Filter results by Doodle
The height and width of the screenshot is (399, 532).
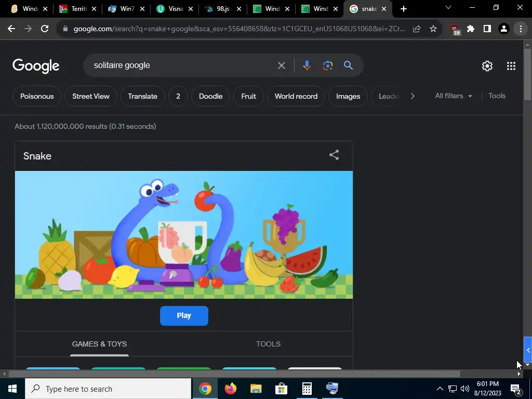pyautogui.click(x=211, y=96)
